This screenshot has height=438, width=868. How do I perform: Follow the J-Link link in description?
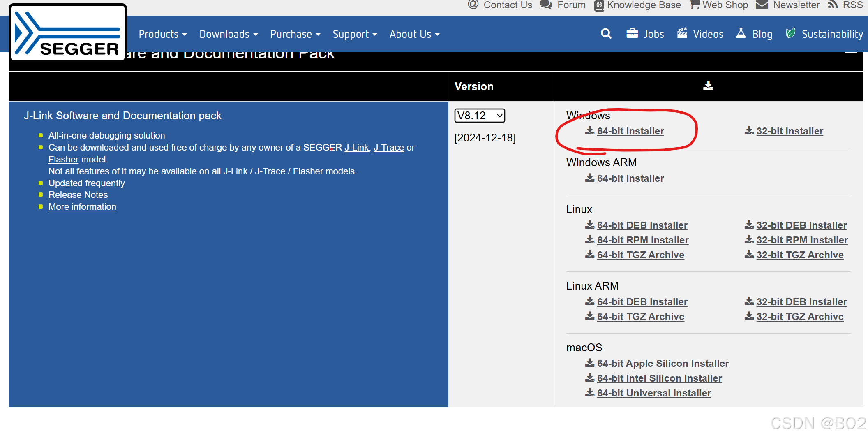356,147
